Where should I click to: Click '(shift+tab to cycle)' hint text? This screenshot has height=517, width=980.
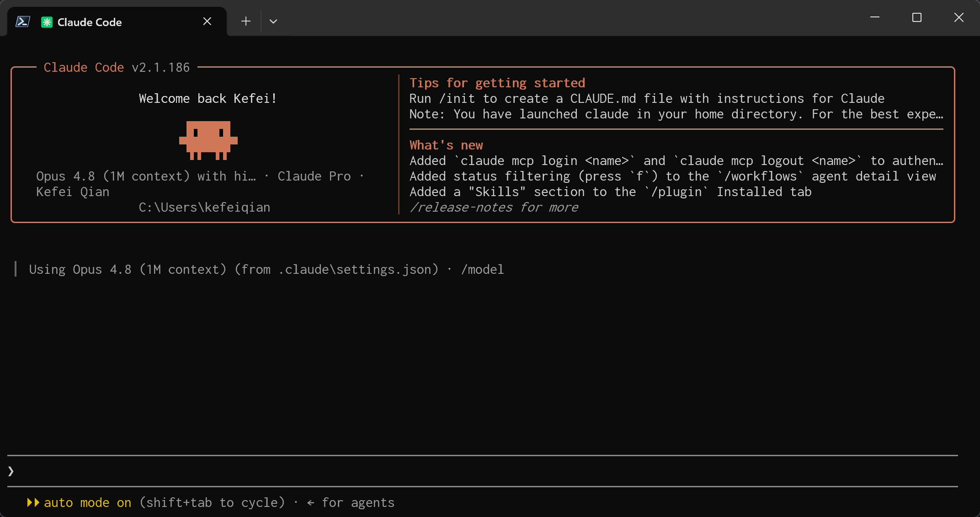(x=212, y=502)
